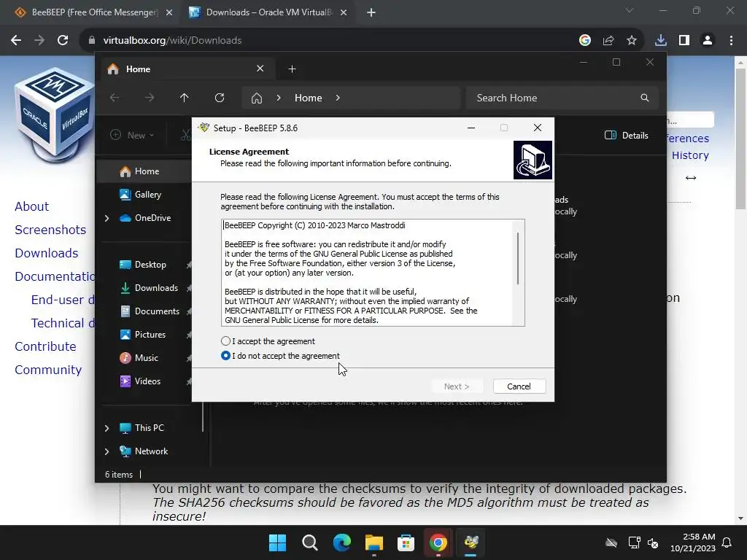Open Chrome tab search chevron
Viewport: 747px width, 560px height.
point(630,10)
